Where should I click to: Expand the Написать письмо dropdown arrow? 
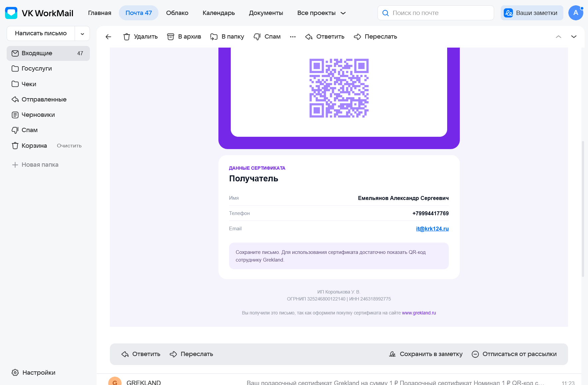tap(82, 34)
